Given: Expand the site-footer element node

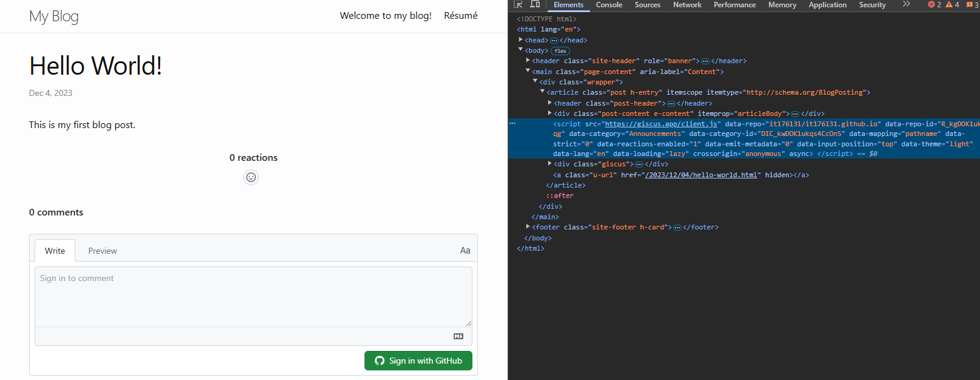Looking at the screenshot, I should [528, 226].
